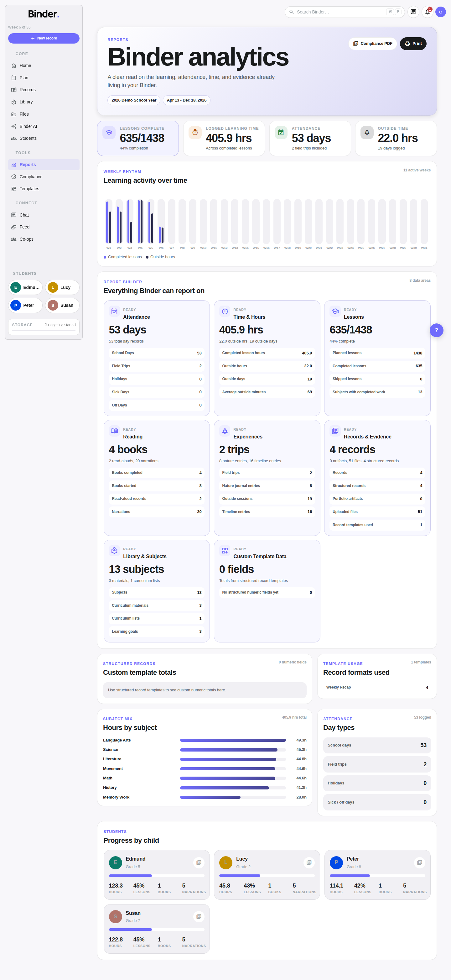Click the Custom Template Data card icon
The height and width of the screenshot is (980, 451).
(x=225, y=551)
